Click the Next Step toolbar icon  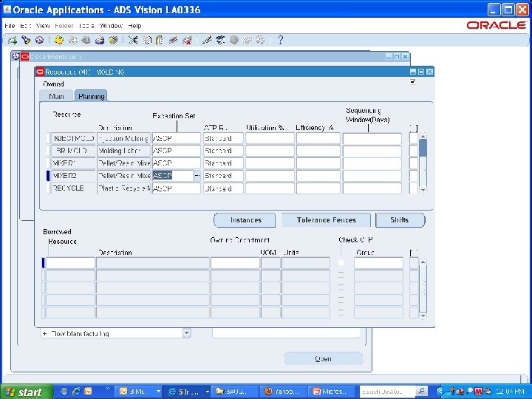coord(72,41)
